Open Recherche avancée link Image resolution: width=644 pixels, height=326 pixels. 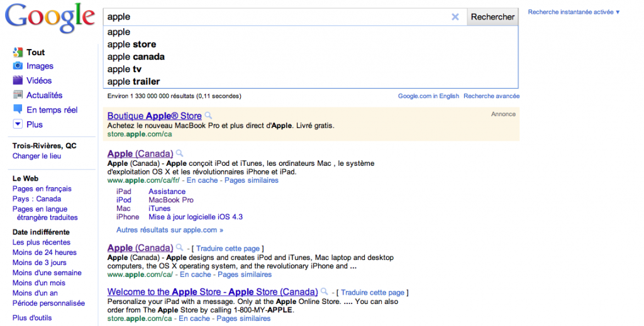[x=491, y=96]
